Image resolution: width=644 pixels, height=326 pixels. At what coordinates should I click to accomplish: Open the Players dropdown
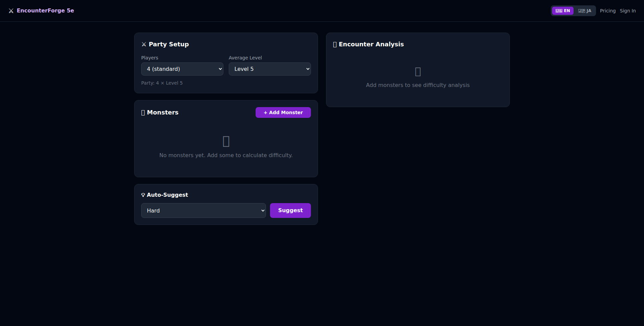(x=182, y=69)
